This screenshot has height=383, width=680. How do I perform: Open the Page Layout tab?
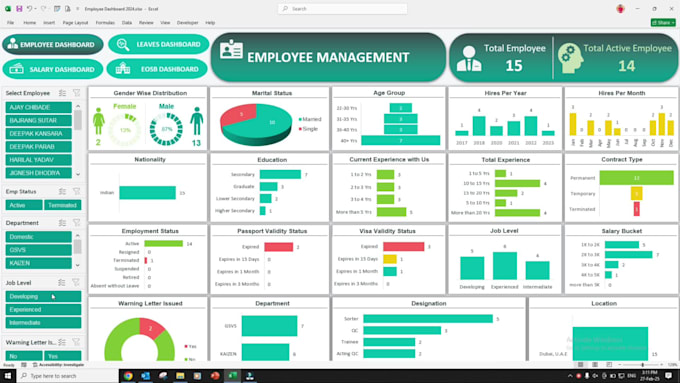[75, 23]
